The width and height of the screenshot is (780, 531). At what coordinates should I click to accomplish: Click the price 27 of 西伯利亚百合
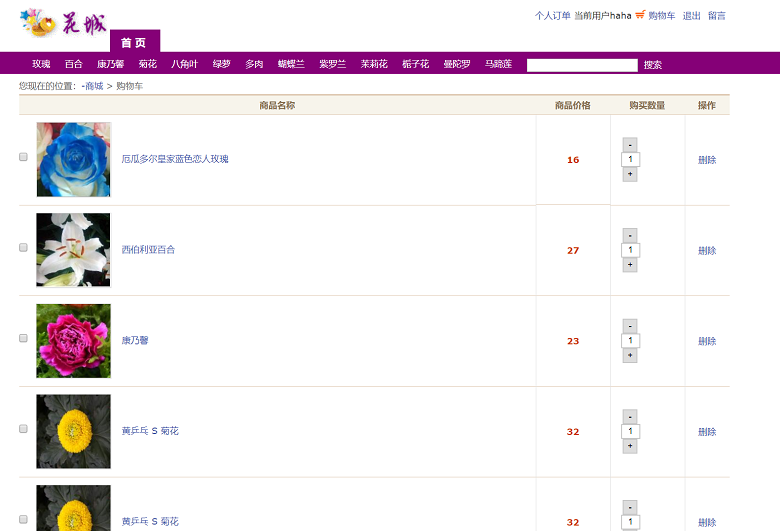point(573,250)
